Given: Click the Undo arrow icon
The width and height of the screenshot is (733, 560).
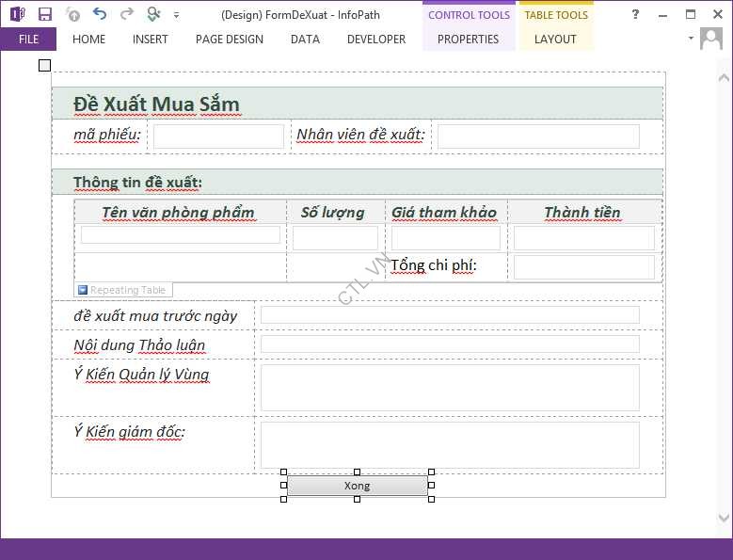Looking at the screenshot, I should coord(100,14).
